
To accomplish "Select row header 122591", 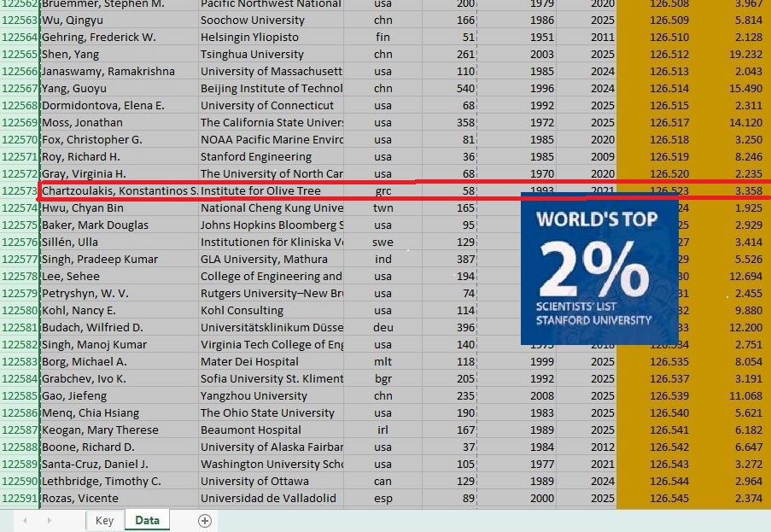I will [x=20, y=498].
